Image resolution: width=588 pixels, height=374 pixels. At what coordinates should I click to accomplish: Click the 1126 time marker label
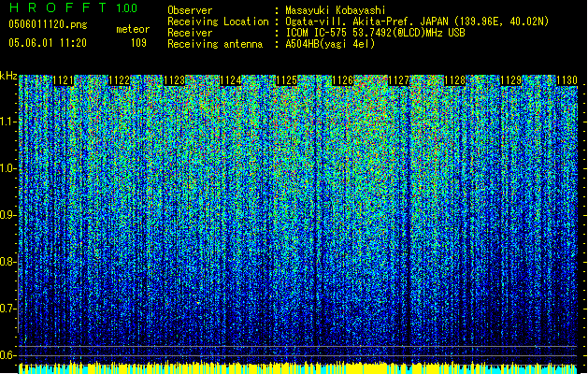click(343, 80)
